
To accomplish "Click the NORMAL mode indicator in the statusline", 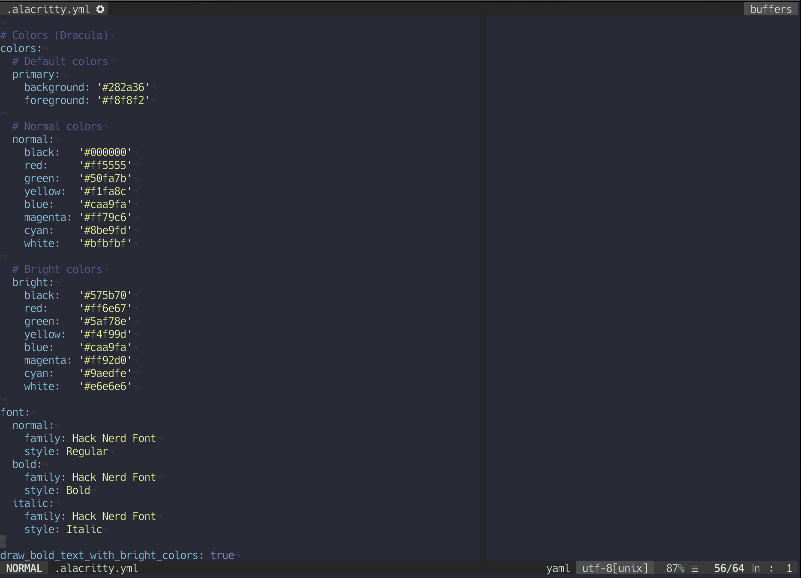I will click(x=24, y=568).
